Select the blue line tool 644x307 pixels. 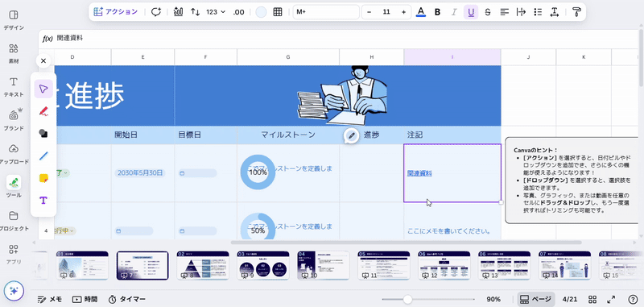43,156
